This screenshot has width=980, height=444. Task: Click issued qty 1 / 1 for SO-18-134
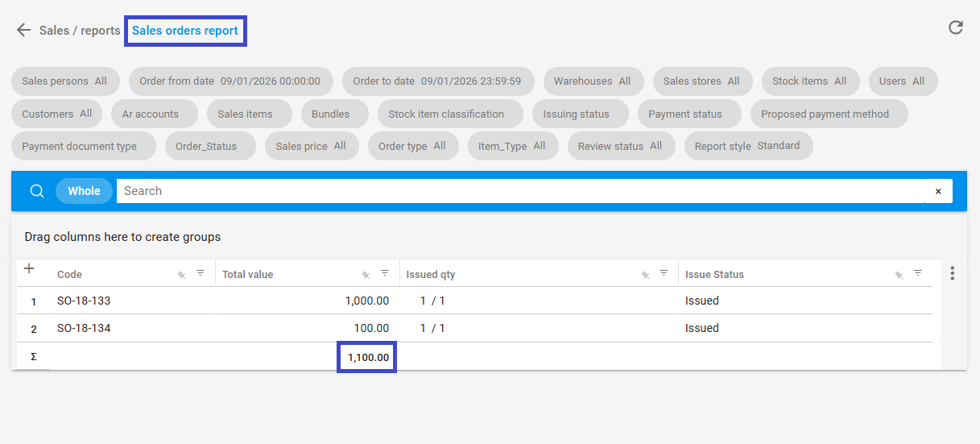click(x=432, y=328)
